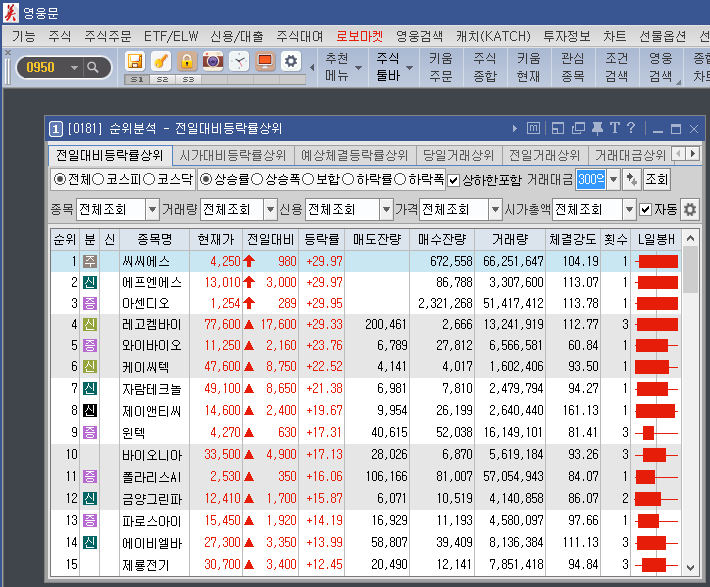Click the clock icon in toolbar

tap(239, 61)
